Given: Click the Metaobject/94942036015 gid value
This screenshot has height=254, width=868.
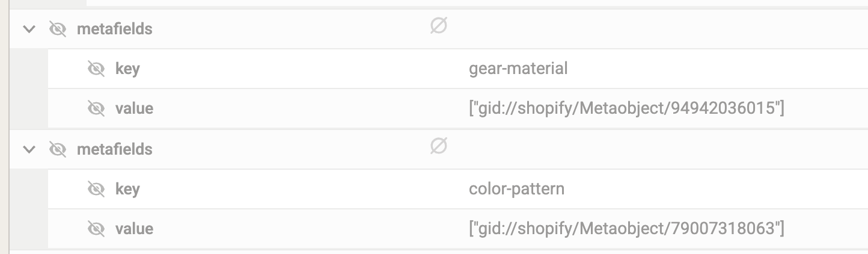Looking at the screenshot, I should (626, 108).
